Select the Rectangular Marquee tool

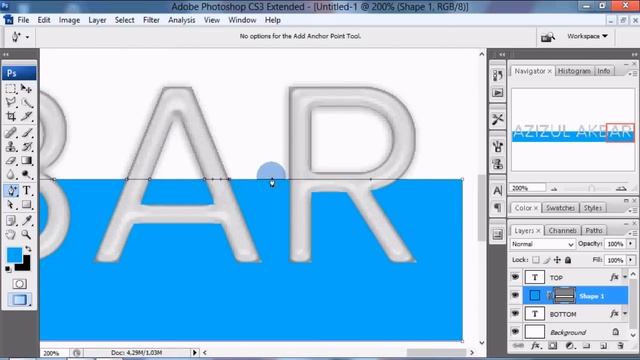coord(11,89)
